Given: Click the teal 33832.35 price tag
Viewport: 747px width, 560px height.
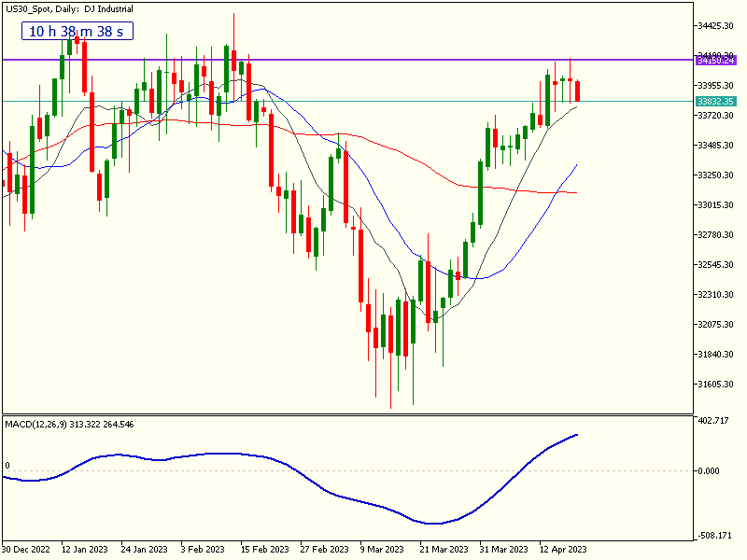Looking at the screenshot, I should [716, 101].
